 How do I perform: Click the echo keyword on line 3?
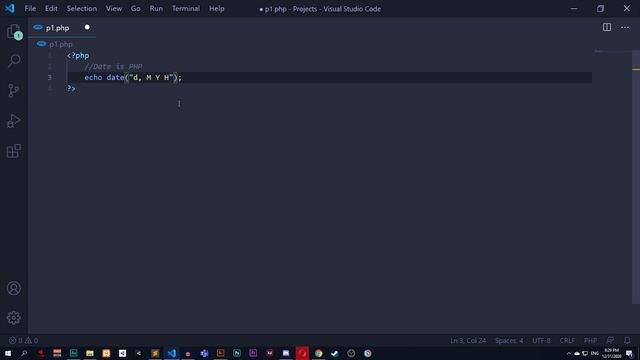click(x=93, y=78)
